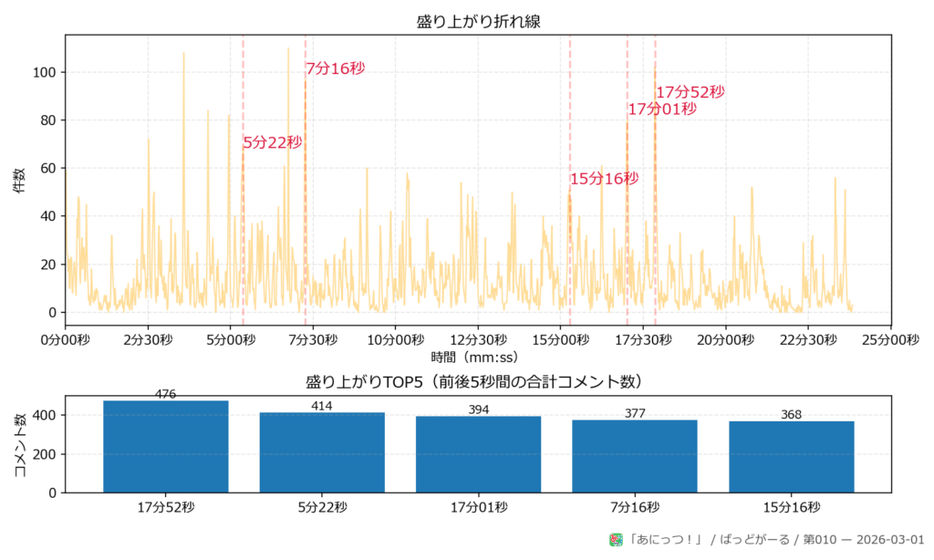This screenshot has height=560, width=934.
Task: Click the 0分00秒 axis tick label
Action: point(64,337)
